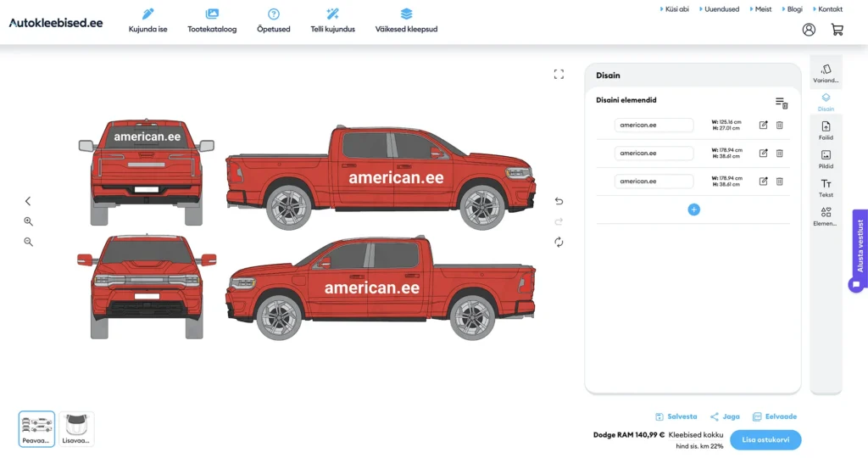Click the Lisa ostukorvi button
868x458 pixels.
pyautogui.click(x=765, y=439)
